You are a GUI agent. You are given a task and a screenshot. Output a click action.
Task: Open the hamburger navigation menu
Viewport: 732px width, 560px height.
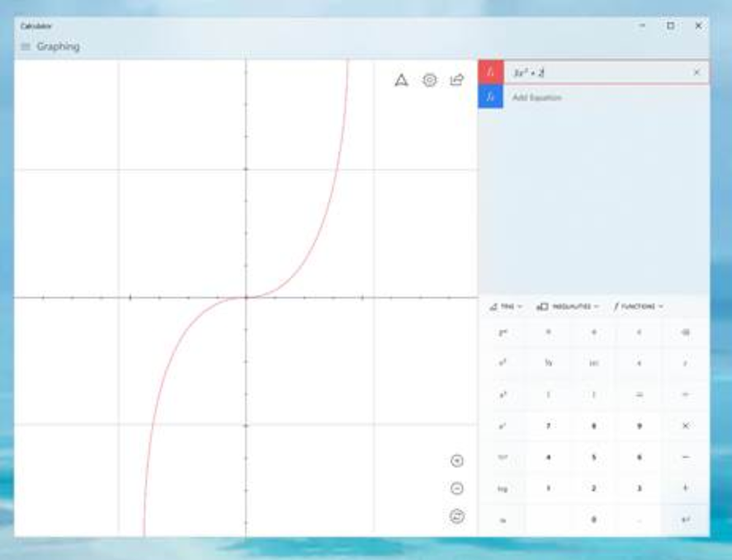(x=26, y=47)
